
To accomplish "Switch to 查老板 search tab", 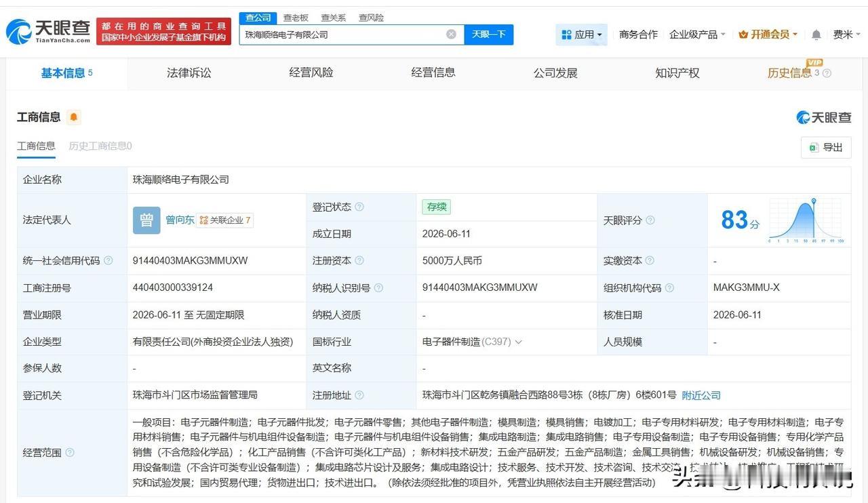I will coord(296,18).
